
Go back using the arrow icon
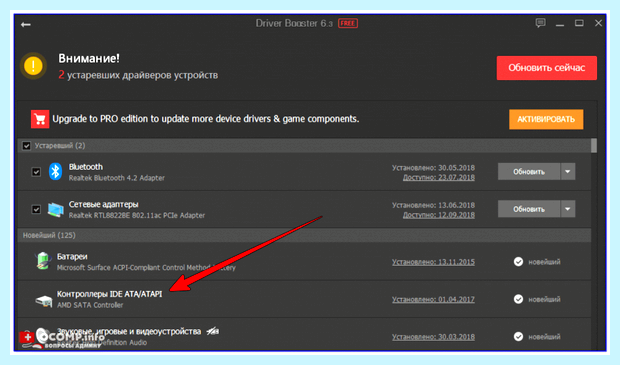pyautogui.click(x=26, y=25)
